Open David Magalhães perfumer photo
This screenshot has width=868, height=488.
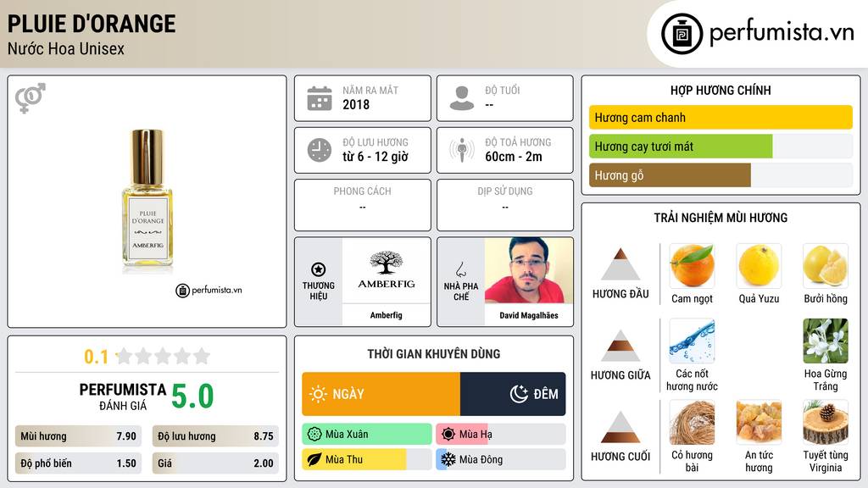click(x=529, y=270)
